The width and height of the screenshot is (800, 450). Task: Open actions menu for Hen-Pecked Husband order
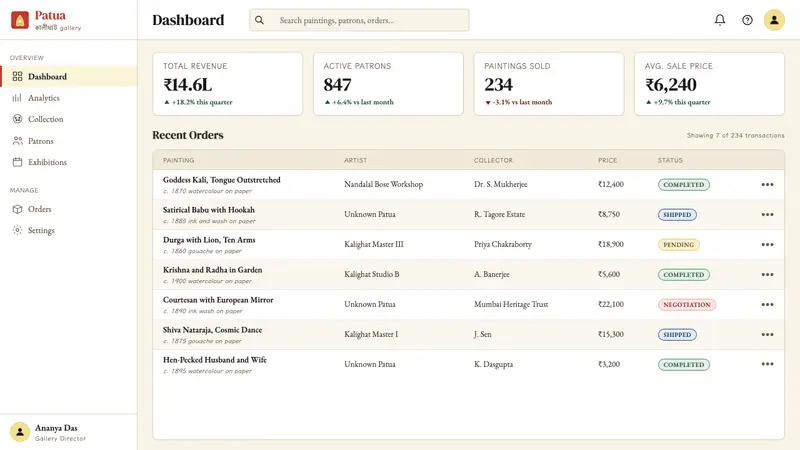pyautogui.click(x=767, y=364)
